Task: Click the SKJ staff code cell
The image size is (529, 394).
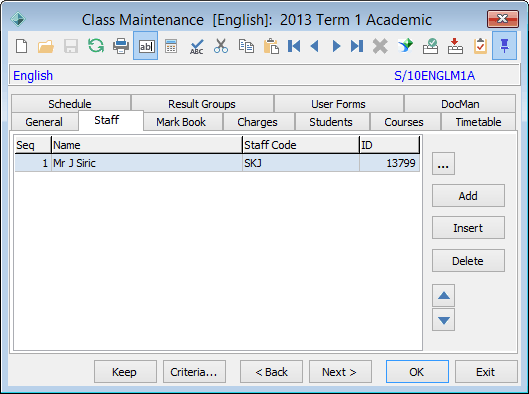Action: (x=301, y=163)
